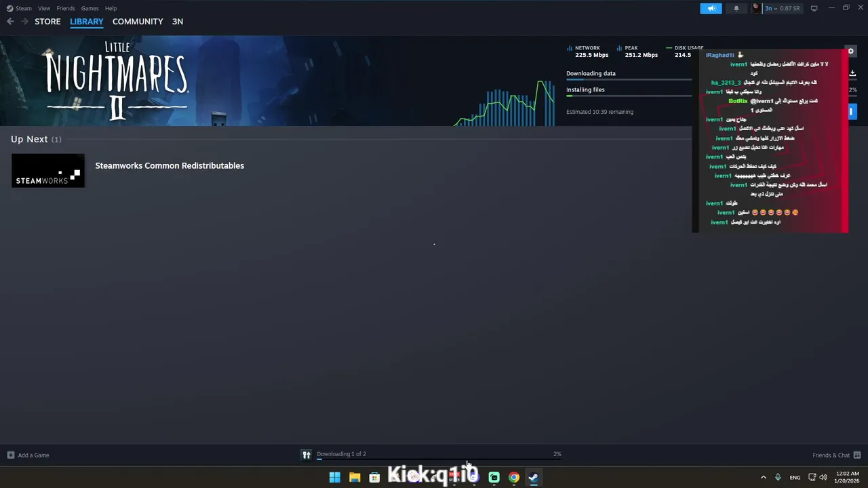Open the Games menu
The height and width of the screenshot is (488, 868).
pyautogui.click(x=90, y=8)
